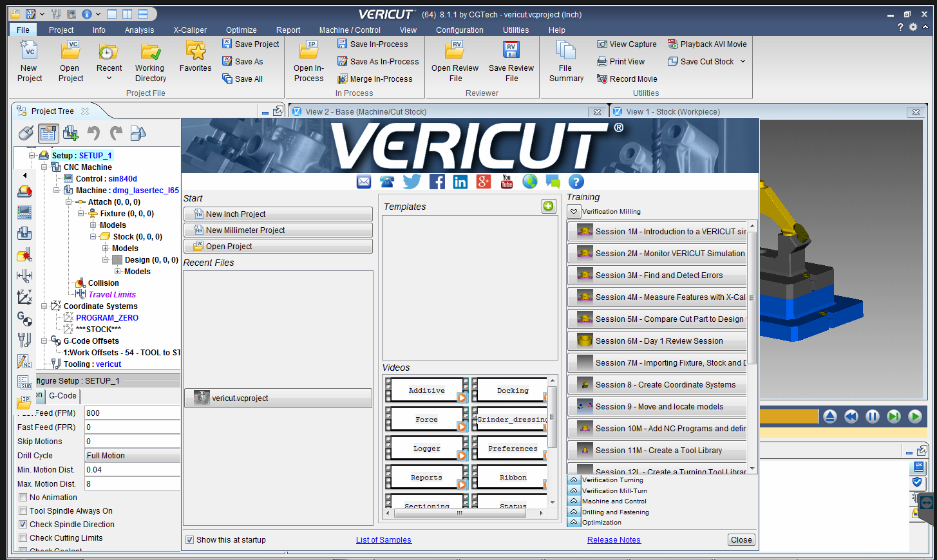Expand the Verification Turning training section

[x=574, y=480]
